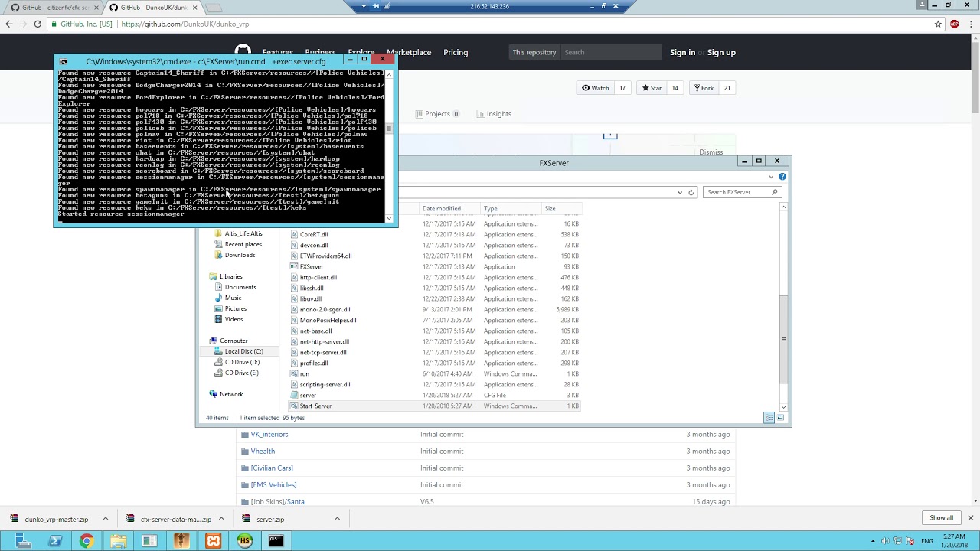Expand the Network node in navigation pane
Image resolution: width=980 pixels, height=551 pixels.
click(203, 394)
